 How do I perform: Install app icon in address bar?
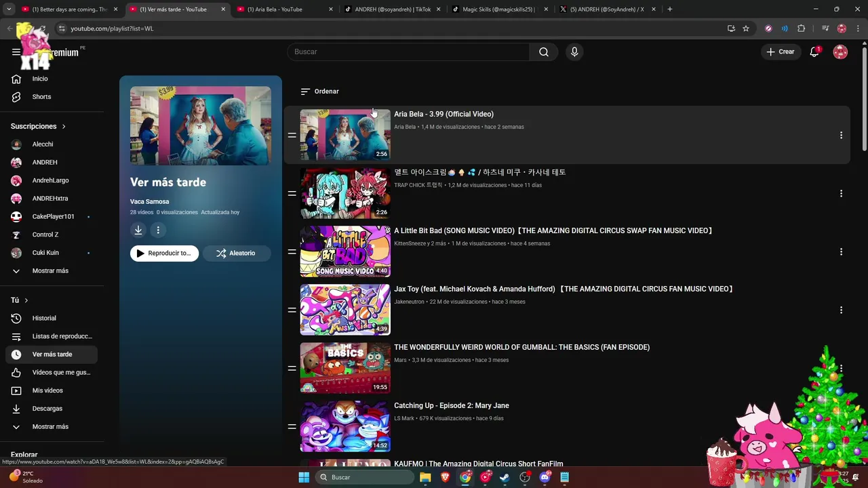pyautogui.click(x=731, y=28)
